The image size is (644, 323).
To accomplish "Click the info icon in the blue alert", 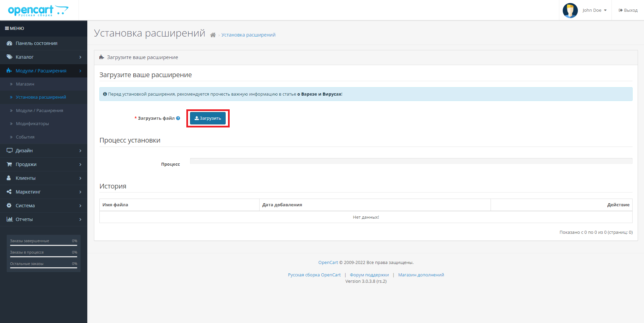I will [x=105, y=94].
